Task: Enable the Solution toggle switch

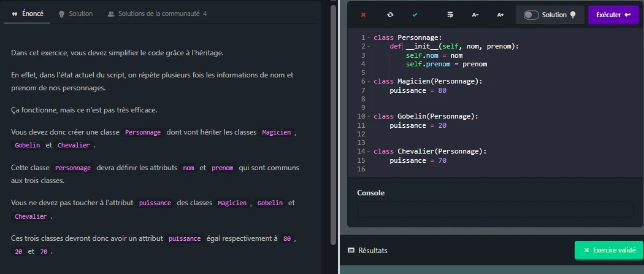Action: pyautogui.click(x=531, y=15)
